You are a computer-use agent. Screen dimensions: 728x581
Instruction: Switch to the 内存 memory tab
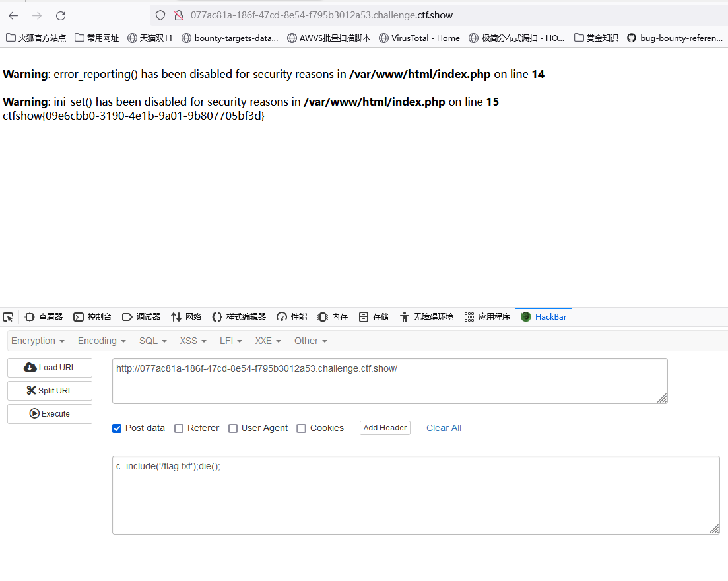333,317
